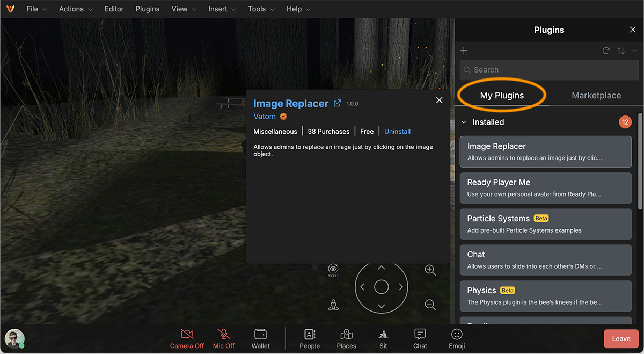
Task: Unmute the microphone
Action: [x=224, y=339]
